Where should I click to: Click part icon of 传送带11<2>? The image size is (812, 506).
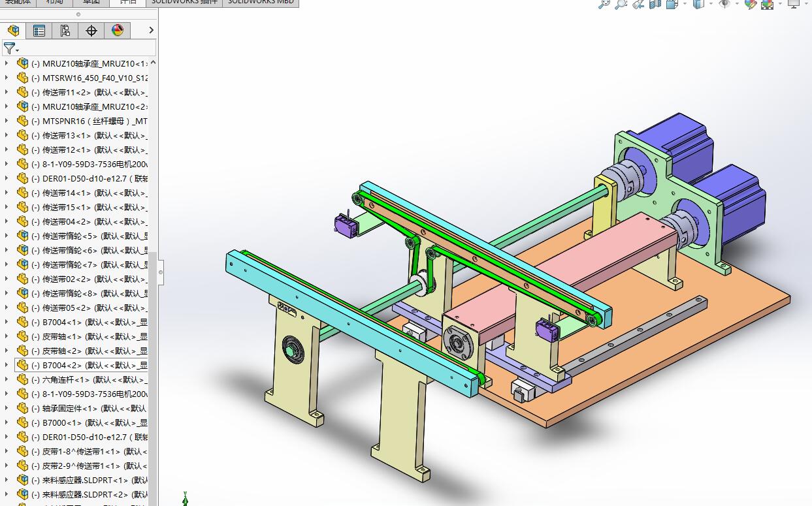point(23,92)
